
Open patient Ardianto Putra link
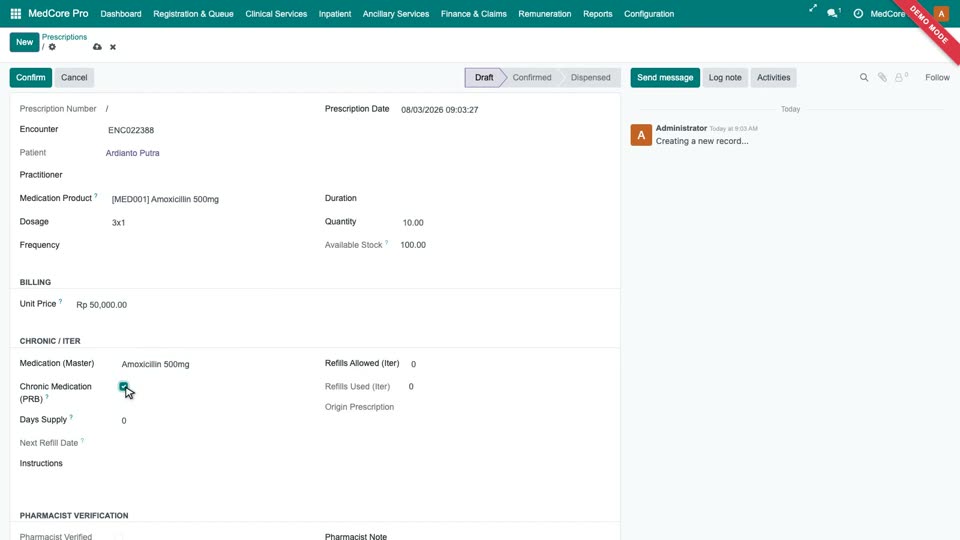click(x=132, y=153)
